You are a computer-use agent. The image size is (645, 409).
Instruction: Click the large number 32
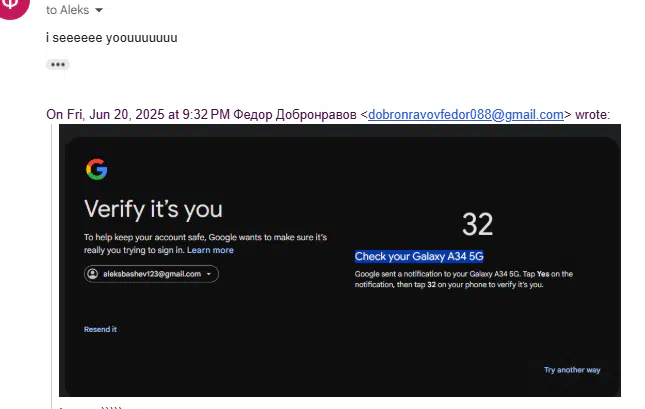pos(477,224)
